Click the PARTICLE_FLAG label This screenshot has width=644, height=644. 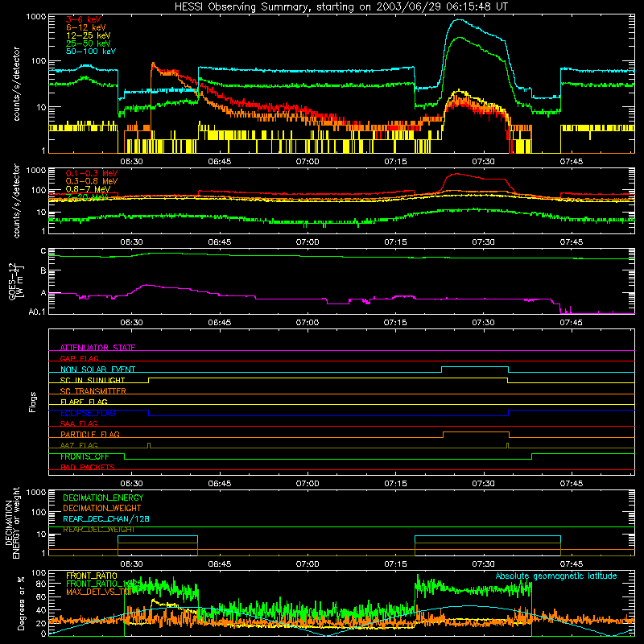90,435
